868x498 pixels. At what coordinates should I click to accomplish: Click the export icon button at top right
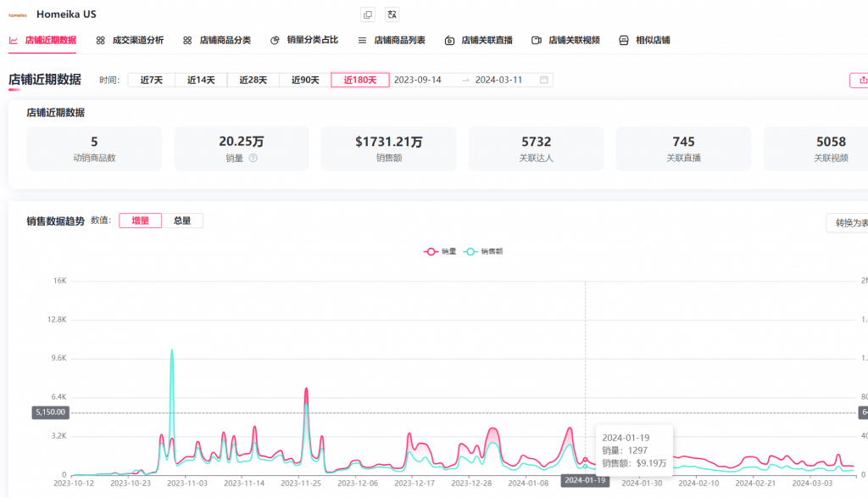860,80
